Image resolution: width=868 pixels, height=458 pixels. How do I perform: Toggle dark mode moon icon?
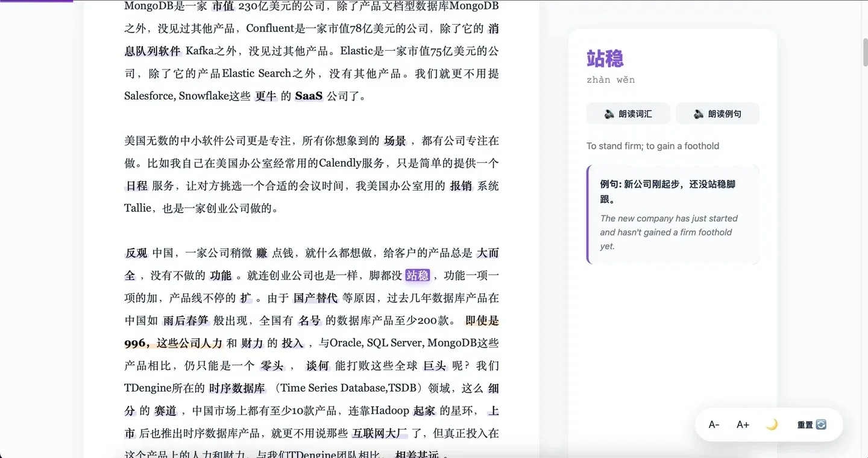click(772, 425)
